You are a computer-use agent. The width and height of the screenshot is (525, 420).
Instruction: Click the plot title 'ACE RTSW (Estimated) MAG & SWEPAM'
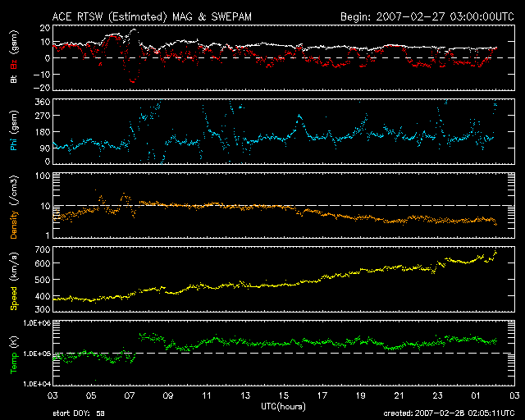pos(152,16)
